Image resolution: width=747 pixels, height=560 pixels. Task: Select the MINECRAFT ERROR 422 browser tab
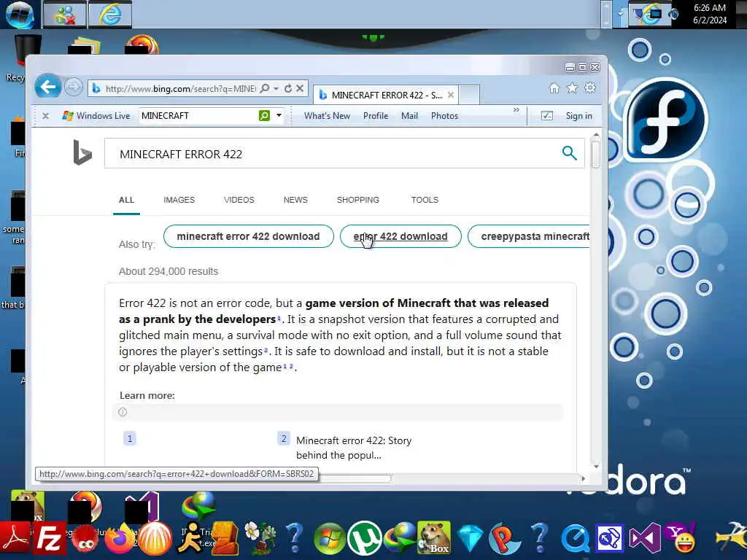pyautogui.click(x=386, y=96)
